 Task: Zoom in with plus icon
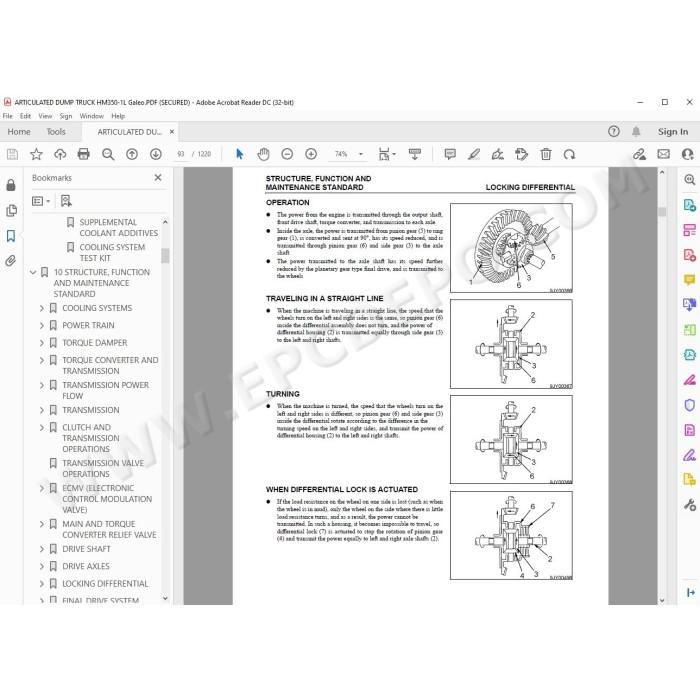pos(311,154)
